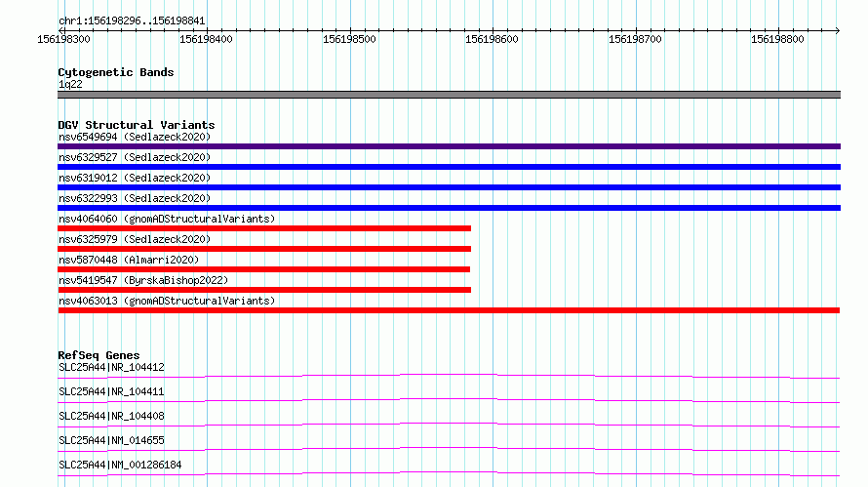The height and width of the screenshot is (487, 868).
Task: Click the nsv6329527 (Sedlazeck2020) label
Action: [x=135, y=157]
